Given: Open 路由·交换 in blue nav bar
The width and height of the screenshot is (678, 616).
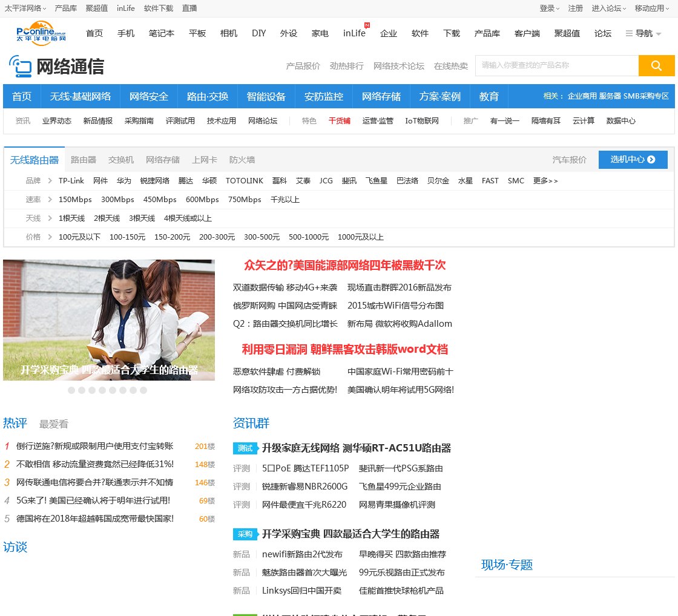Looking at the screenshot, I should 208,96.
